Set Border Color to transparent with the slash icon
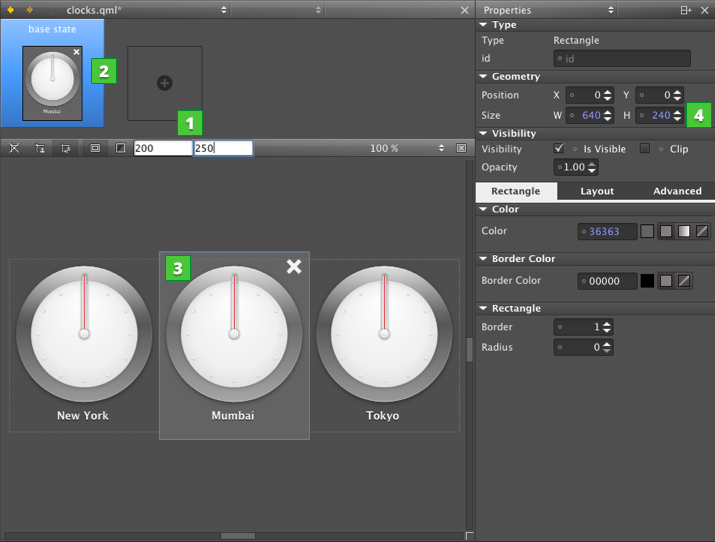Screen dimensions: 715x542 [x=684, y=281]
